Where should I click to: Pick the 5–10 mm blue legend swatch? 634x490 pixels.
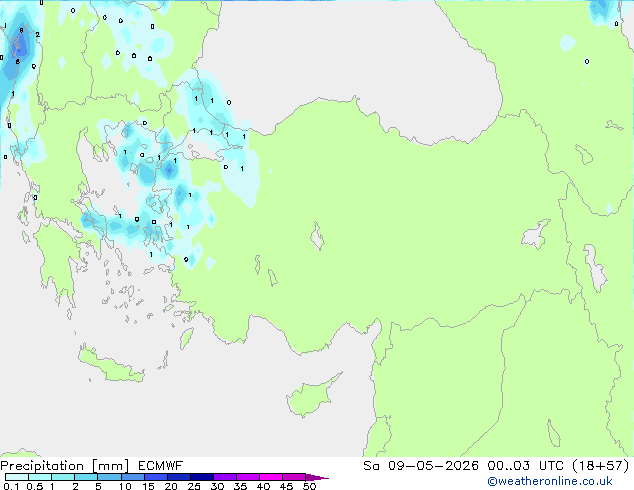pos(109,477)
